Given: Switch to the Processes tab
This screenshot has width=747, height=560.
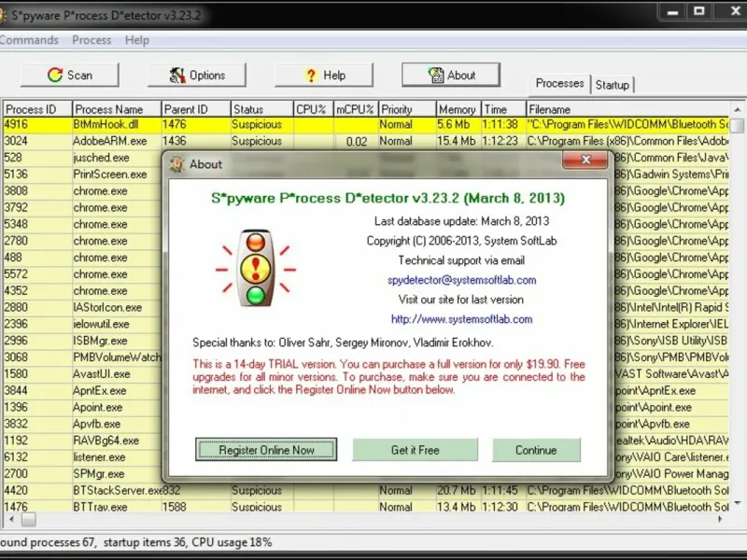Looking at the screenshot, I should [x=559, y=83].
